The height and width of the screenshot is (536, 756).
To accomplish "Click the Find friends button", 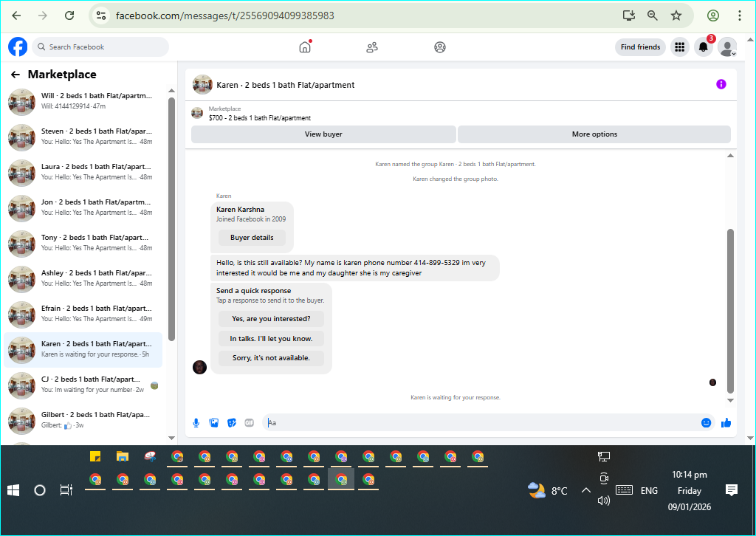I will click(640, 47).
